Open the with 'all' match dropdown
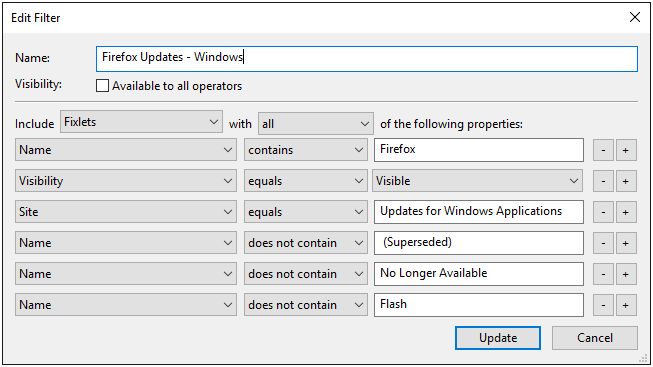Image resolution: width=653 pixels, height=367 pixels. (x=316, y=124)
